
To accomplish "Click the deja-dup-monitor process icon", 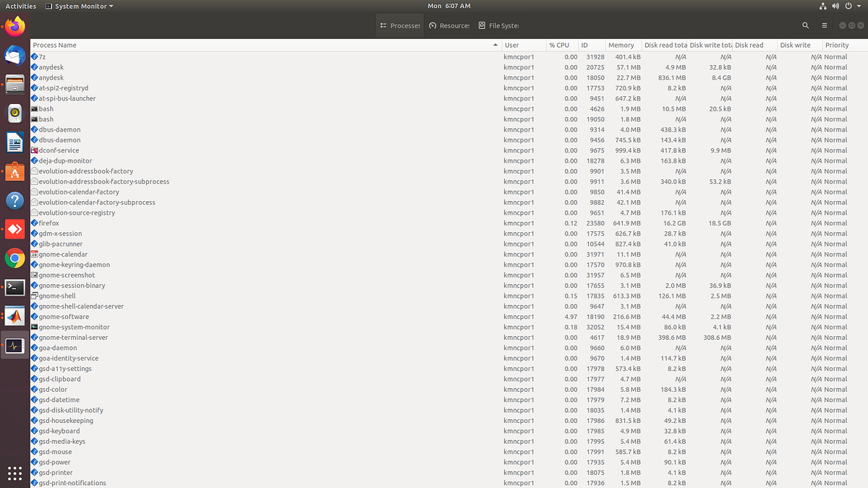I will [x=33, y=160].
